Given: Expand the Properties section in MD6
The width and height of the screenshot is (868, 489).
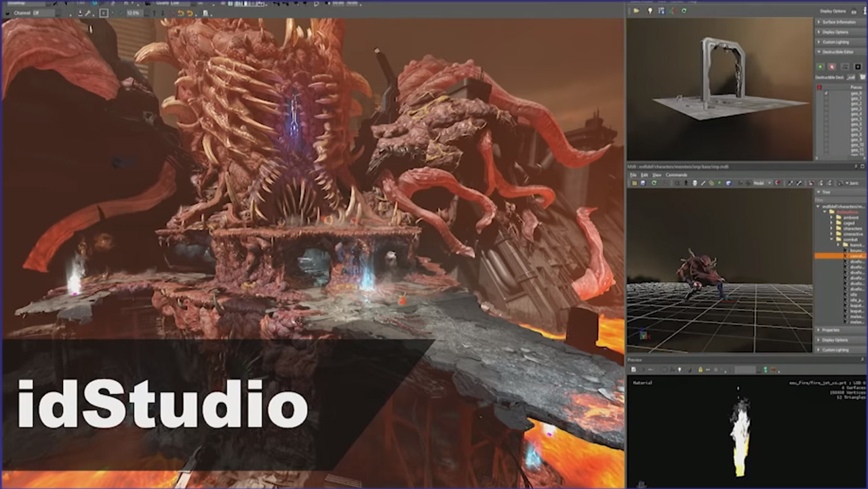Looking at the screenshot, I should pos(840,330).
